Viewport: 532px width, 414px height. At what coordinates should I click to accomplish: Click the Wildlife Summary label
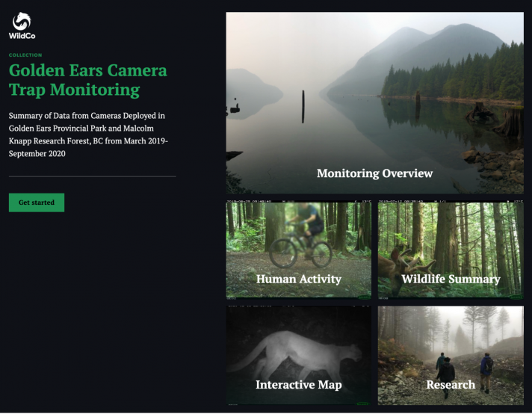(x=451, y=279)
